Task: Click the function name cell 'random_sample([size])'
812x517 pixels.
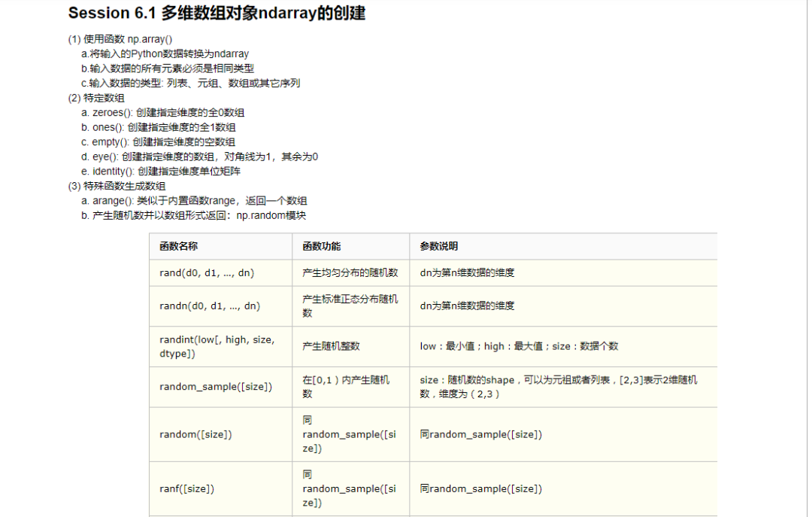Action: tap(220, 387)
